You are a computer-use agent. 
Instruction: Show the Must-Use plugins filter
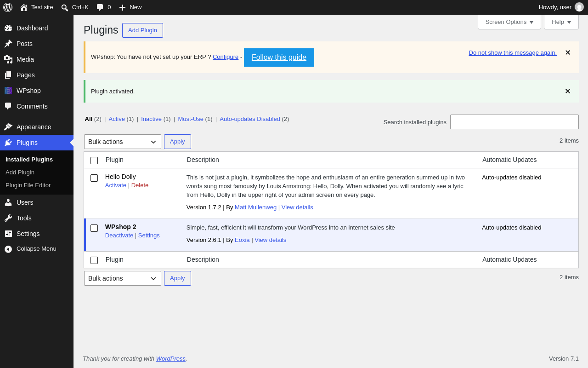[x=191, y=119]
